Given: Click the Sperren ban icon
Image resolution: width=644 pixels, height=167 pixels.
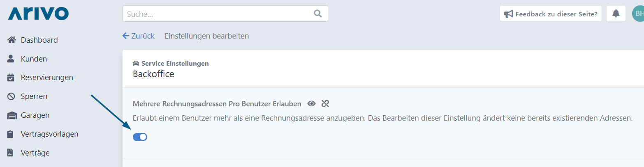Looking at the screenshot, I should click(x=11, y=96).
